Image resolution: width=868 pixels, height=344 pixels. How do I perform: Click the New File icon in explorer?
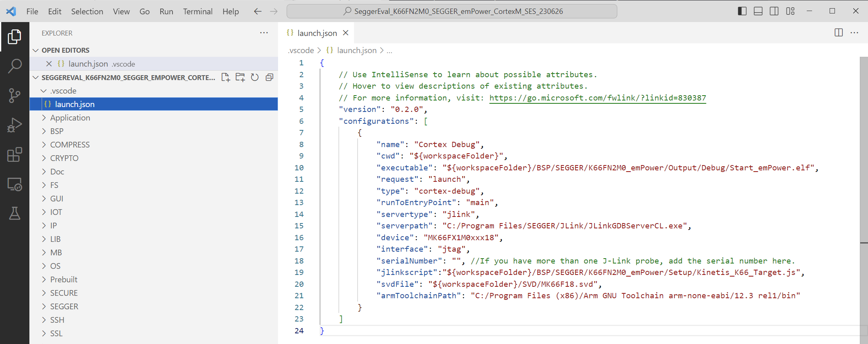pos(225,77)
